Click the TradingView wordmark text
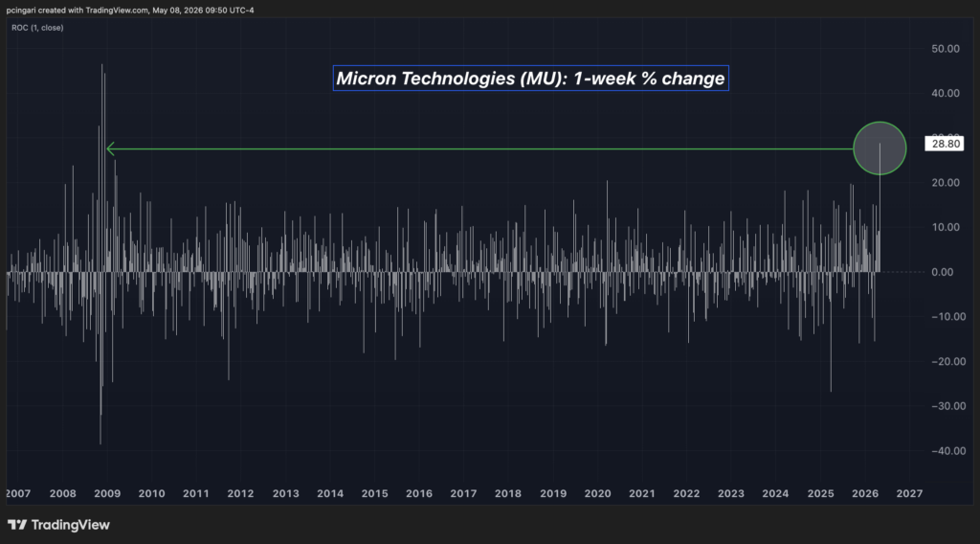The image size is (980, 544). click(71, 525)
